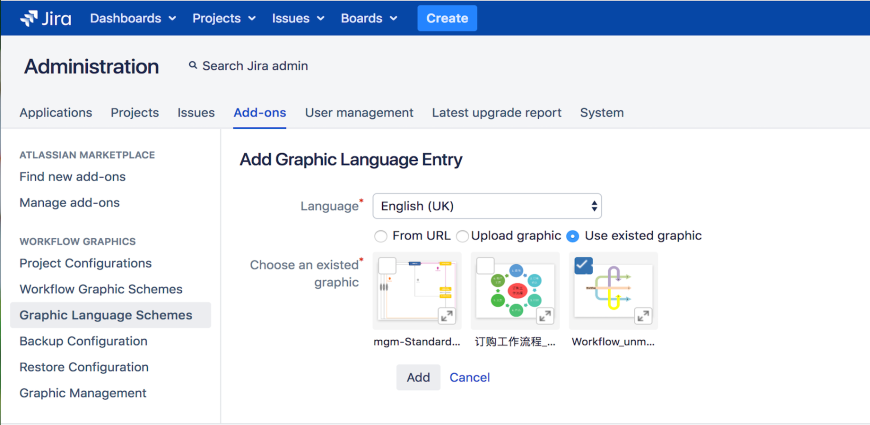Select the Upload graphic radio option
The image size is (870, 425).
[462, 236]
